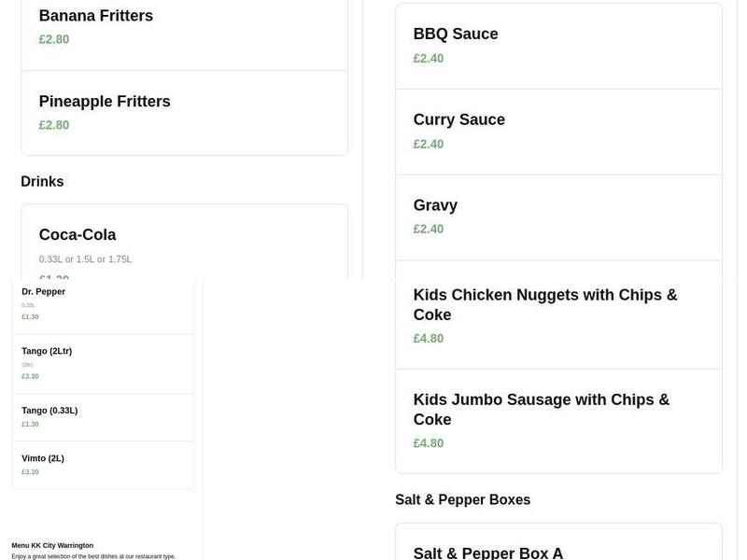Open the Salt & Pepper Box A item
Viewport: 747px width, 560px height.
[x=488, y=552]
